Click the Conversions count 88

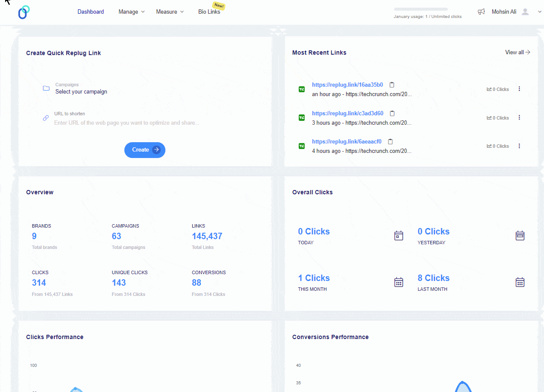[x=197, y=283]
